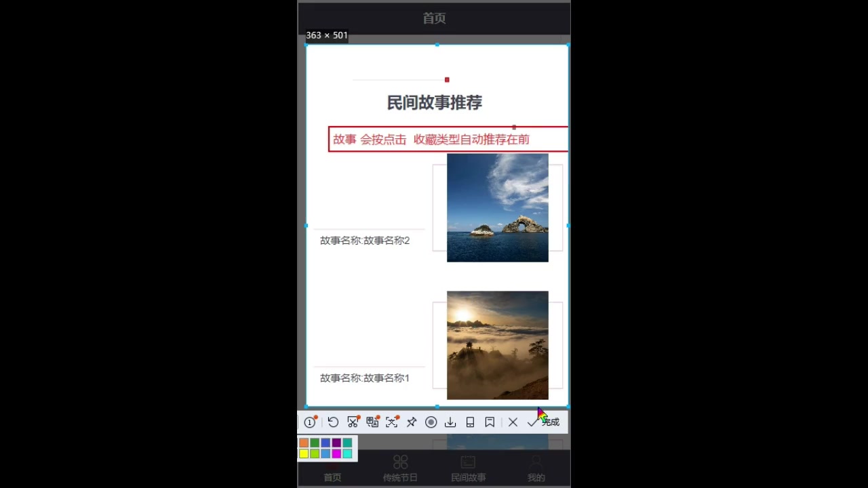Image resolution: width=868 pixels, height=488 pixels.
Task: Open the misty sunrise mountain story image
Action: pyautogui.click(x=498, y=345)
